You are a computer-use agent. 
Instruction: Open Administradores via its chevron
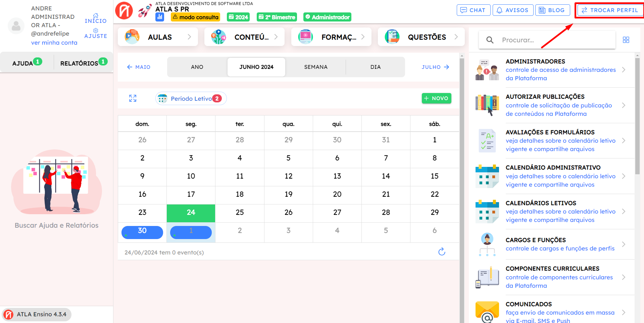coord(624,70)
